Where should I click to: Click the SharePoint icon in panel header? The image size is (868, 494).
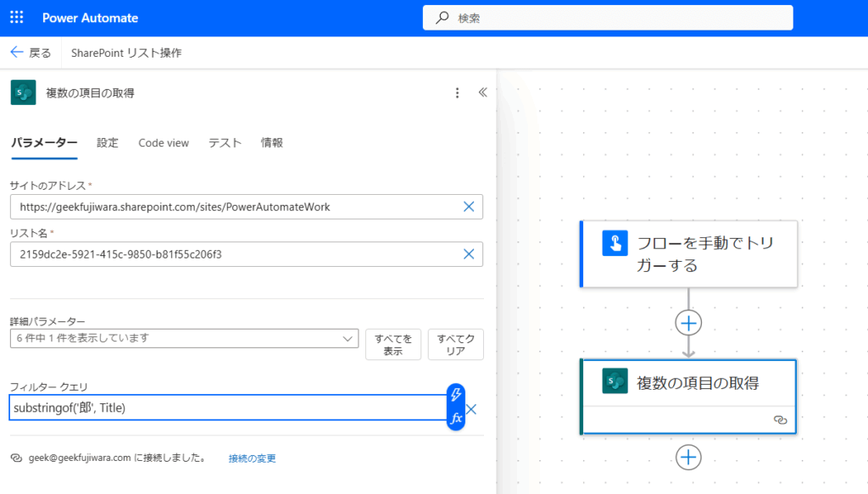[x=23, y=92]
